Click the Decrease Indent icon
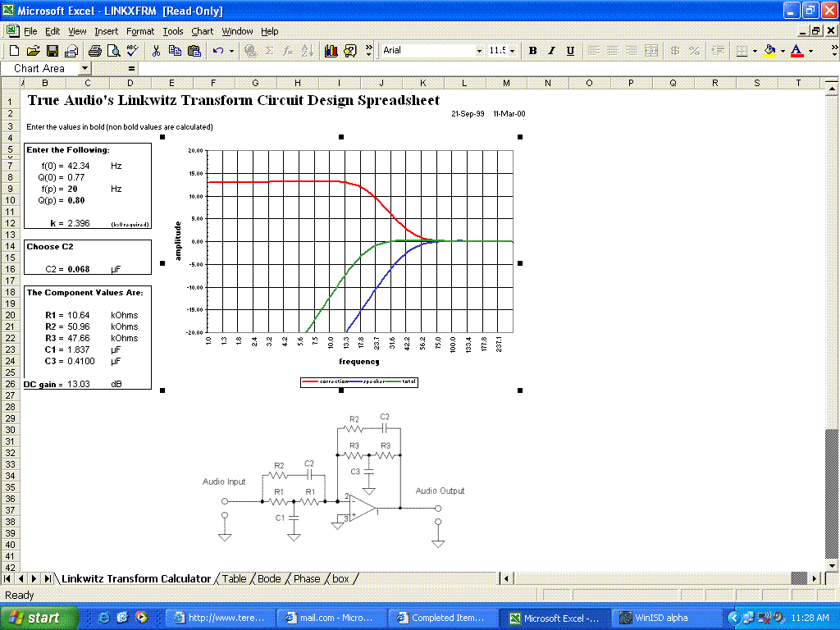This screenshot has height=630, width=840. pyautogui.click(x=718, y=50)
